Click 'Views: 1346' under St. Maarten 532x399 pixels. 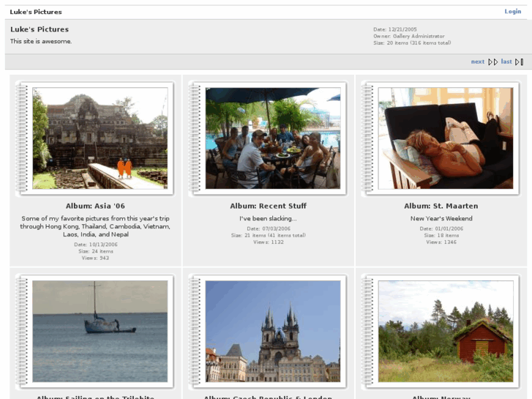(441, 242)
